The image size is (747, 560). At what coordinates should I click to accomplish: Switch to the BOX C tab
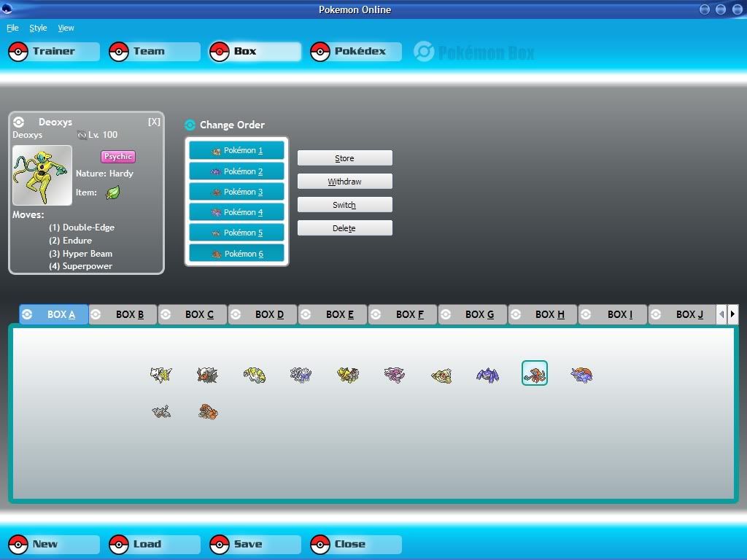(193, 315)
